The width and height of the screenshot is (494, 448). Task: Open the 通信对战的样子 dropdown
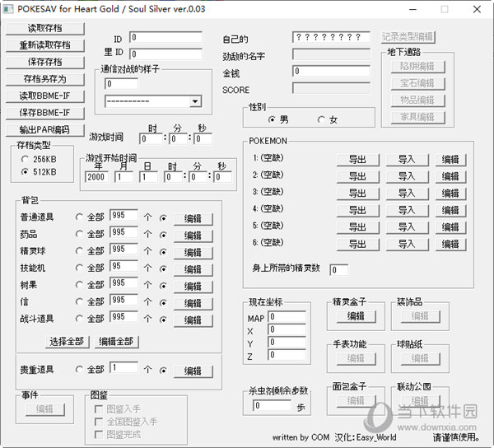pos(195,101)
